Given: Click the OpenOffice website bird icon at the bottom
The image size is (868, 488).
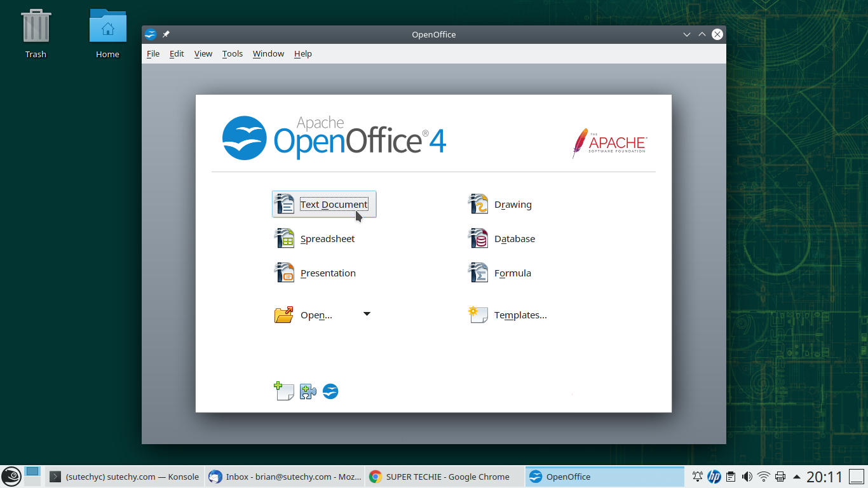Looking at the screenshot, I should pos(330,391).
